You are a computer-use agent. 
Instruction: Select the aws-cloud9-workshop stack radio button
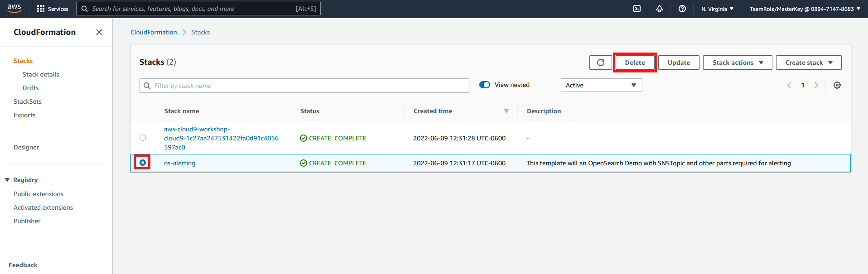tap(143, 138)
